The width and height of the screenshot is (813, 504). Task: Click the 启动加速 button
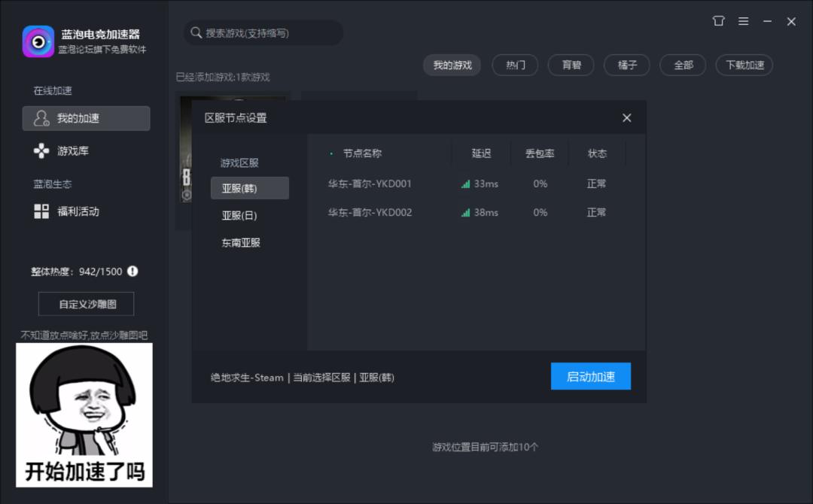pyautogui.click(x=590, y=376)
